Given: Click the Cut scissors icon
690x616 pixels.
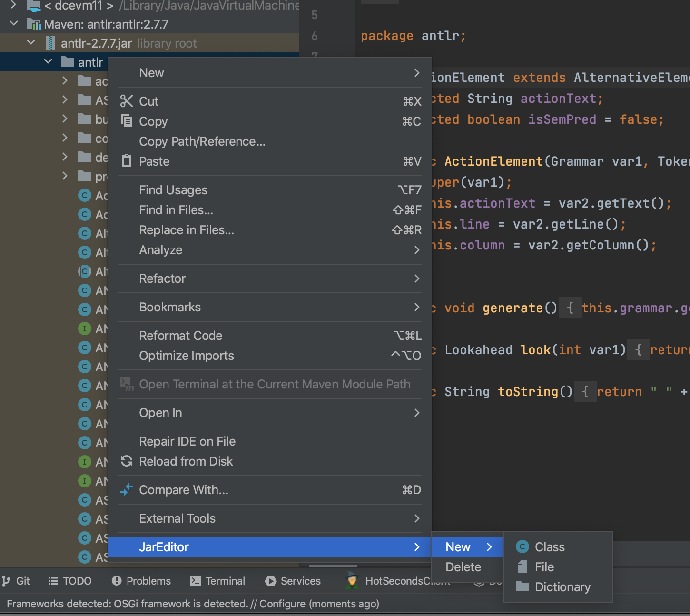Looking at the screenshot, I should tap(127, 101).
